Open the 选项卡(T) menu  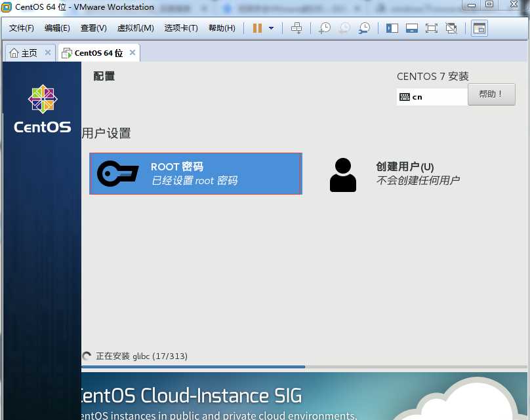pyautogui.click(x=181, y=28)
